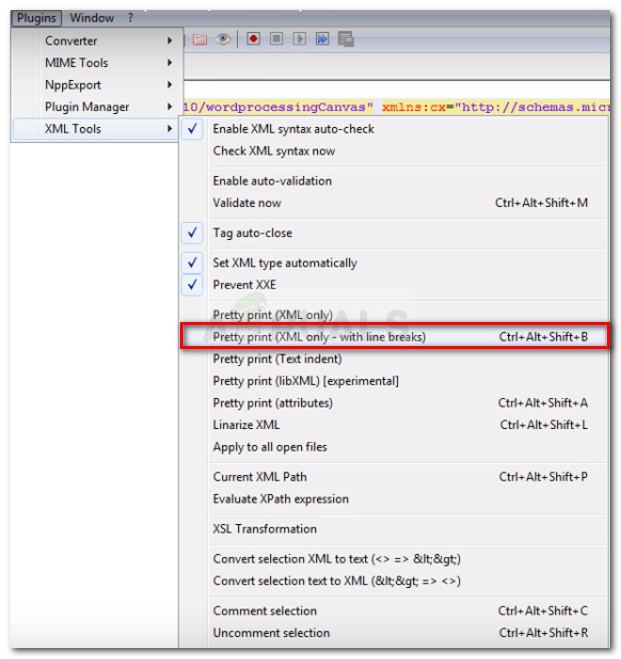
Task: Click xmlns:cx attribute in the editor
Action: click(x=413, y=107)
